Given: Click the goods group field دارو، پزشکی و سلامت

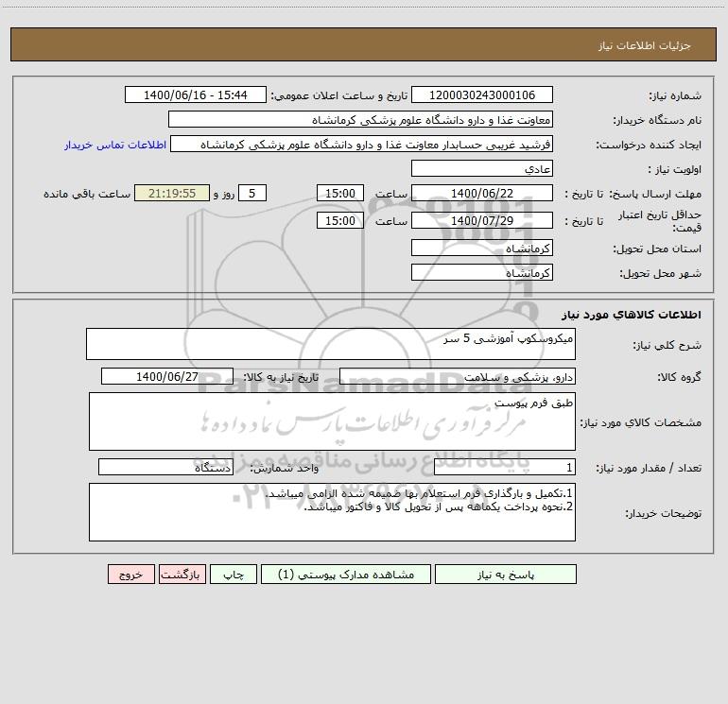Looking at the screenshot, I should pyautogui.click(x=458, y=376).
